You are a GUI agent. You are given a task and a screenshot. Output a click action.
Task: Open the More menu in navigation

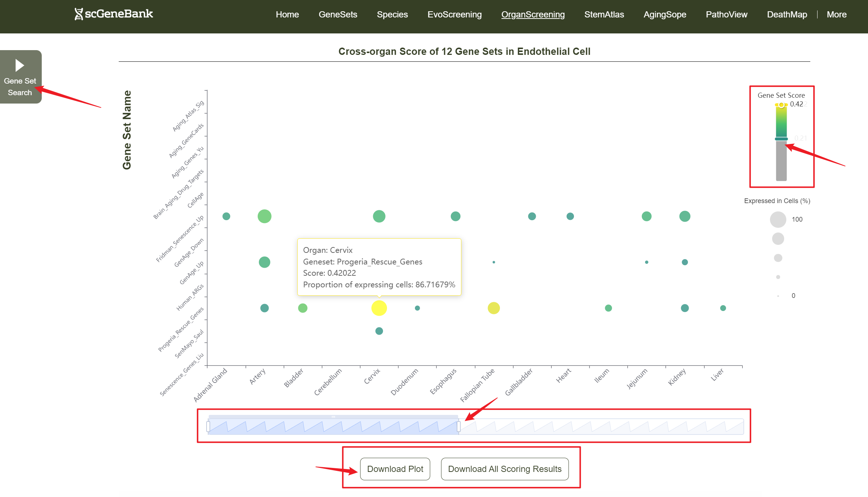tap(836, 15)
